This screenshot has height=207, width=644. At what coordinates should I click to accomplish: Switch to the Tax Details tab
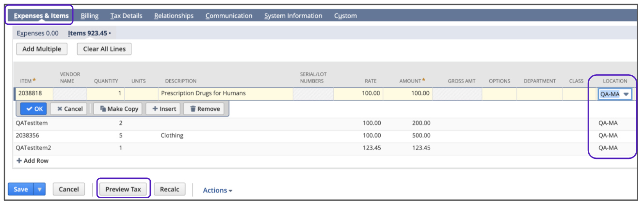[126, 16]
